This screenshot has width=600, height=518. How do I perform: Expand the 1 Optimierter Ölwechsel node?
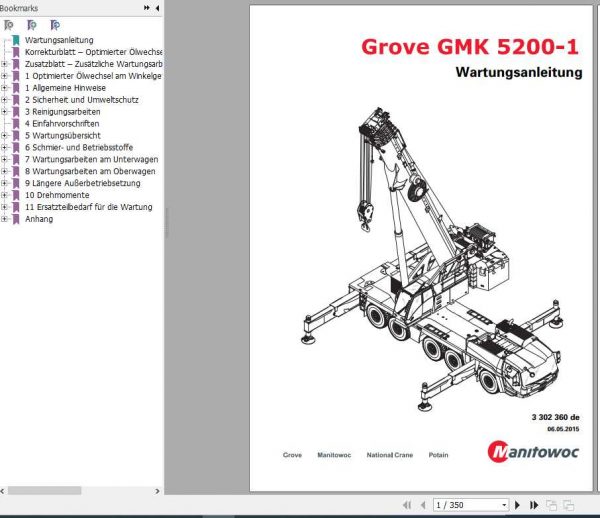(4, 76)
